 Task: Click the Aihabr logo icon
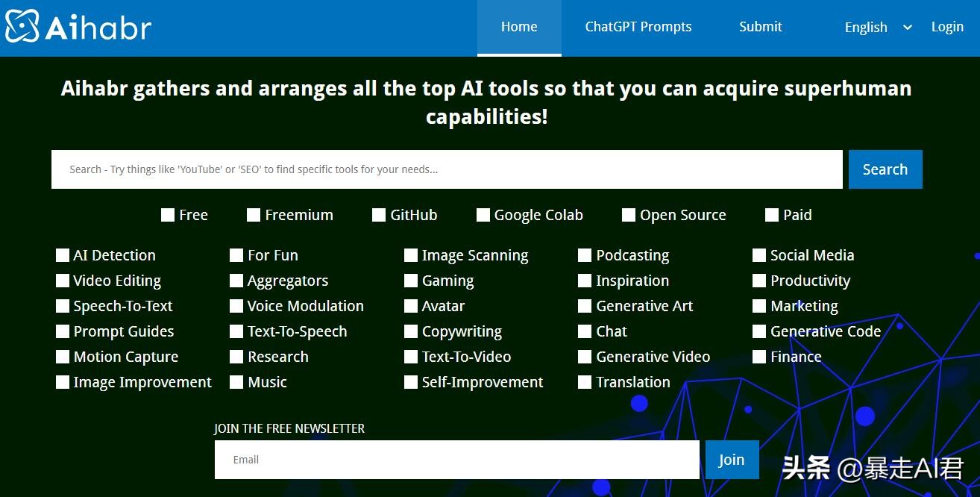click(22, 27)
